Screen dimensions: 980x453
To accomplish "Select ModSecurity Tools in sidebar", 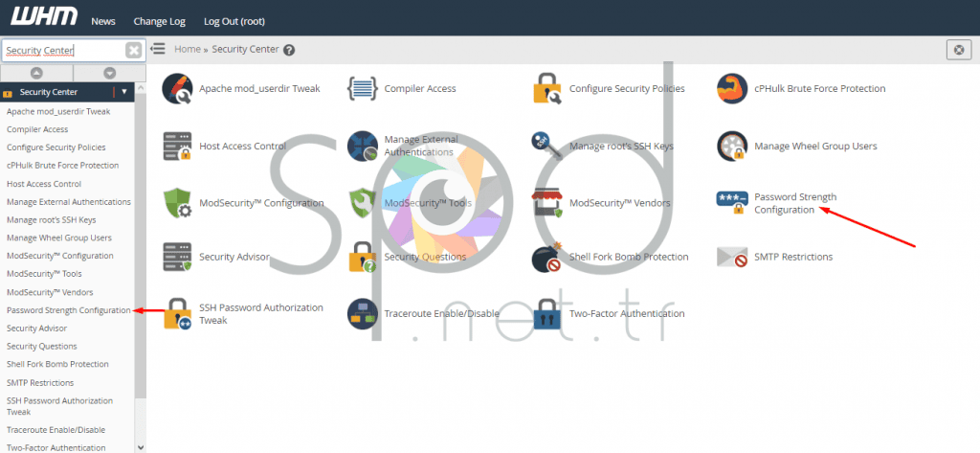I will tap(44, 273).
